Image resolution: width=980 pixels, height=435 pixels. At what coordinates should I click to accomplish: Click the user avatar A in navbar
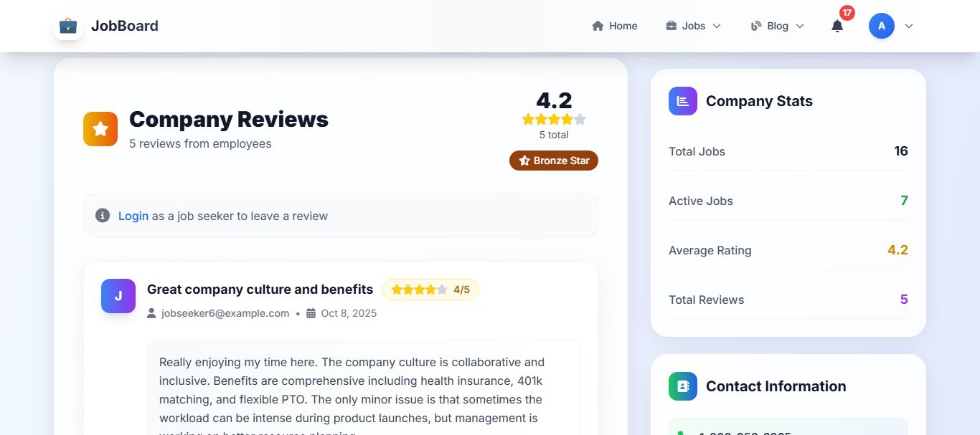pyautogui.click(x=881, y=26)
